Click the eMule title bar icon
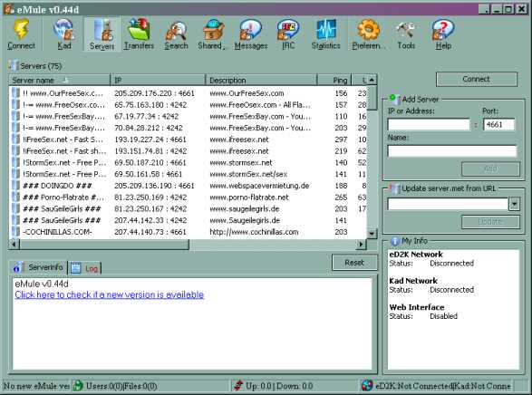The width and height of the screenshot is (532, 395). pos(9,9)
